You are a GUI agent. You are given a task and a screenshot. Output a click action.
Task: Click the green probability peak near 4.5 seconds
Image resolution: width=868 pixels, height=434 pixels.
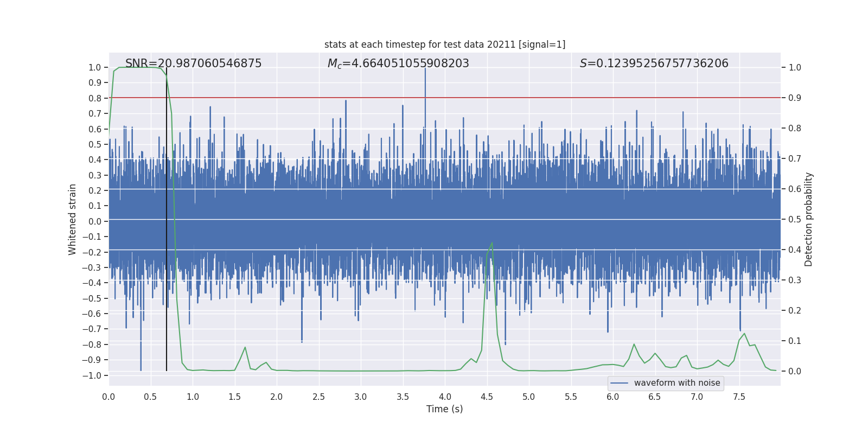[492, 243]
